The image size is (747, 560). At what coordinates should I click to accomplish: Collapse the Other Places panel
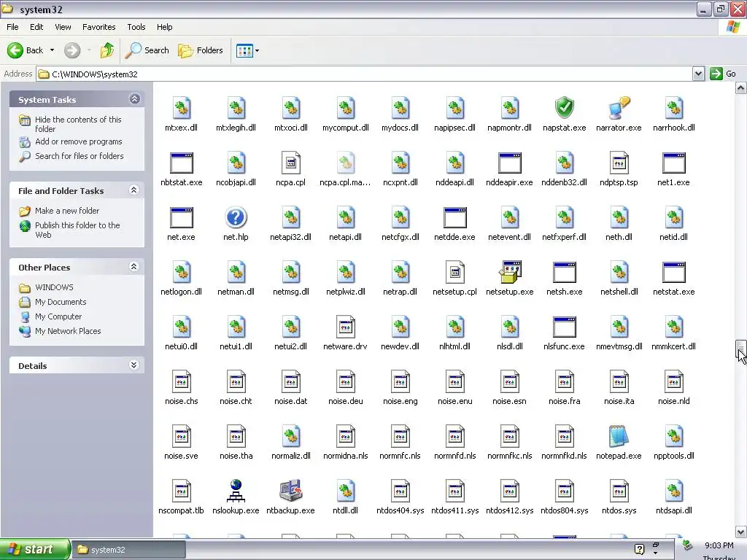pos(134,267)
